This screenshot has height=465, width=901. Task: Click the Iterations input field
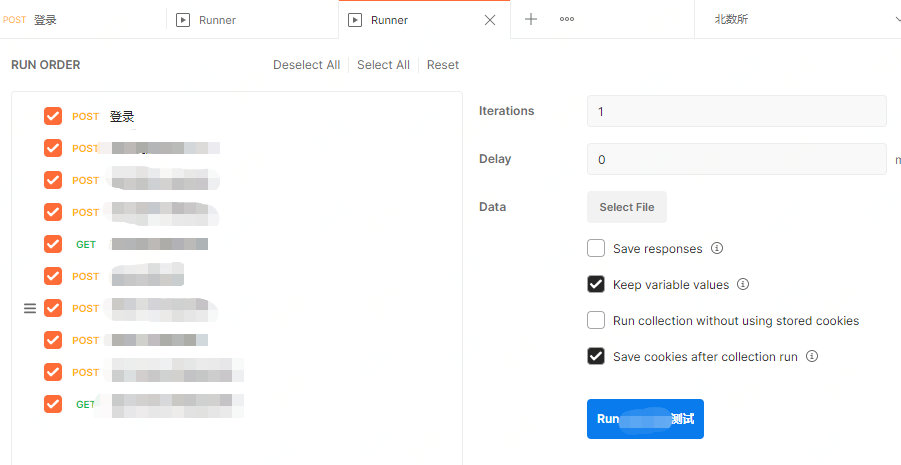736,111
